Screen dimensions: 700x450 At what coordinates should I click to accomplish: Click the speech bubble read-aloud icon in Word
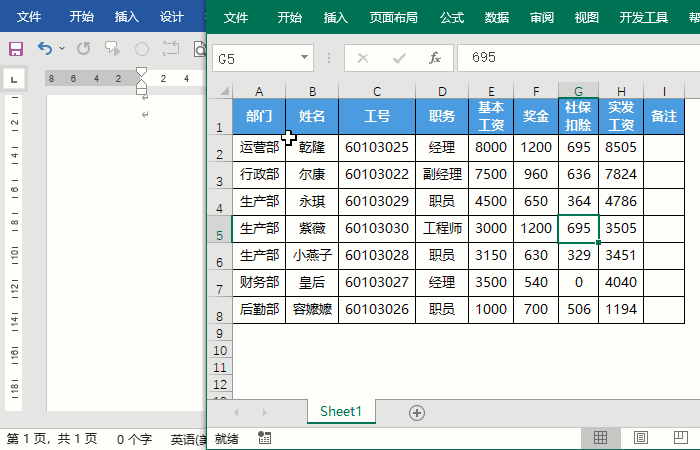click(112, 48)
